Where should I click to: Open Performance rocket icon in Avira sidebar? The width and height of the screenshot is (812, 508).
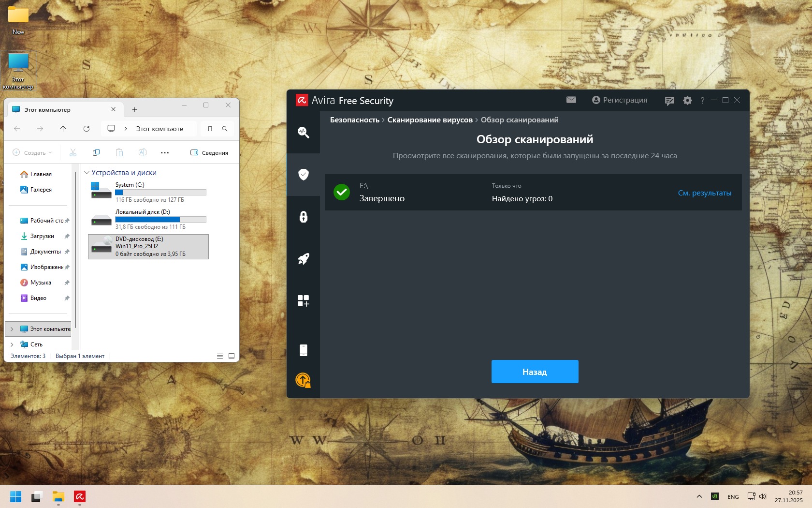pyautogui.click(x=303, y=259)
